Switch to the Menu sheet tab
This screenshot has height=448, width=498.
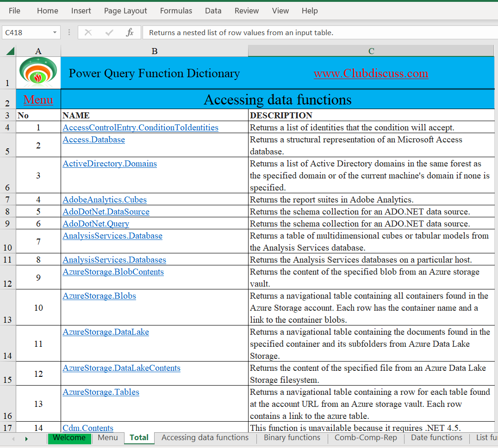click(108, 438)
